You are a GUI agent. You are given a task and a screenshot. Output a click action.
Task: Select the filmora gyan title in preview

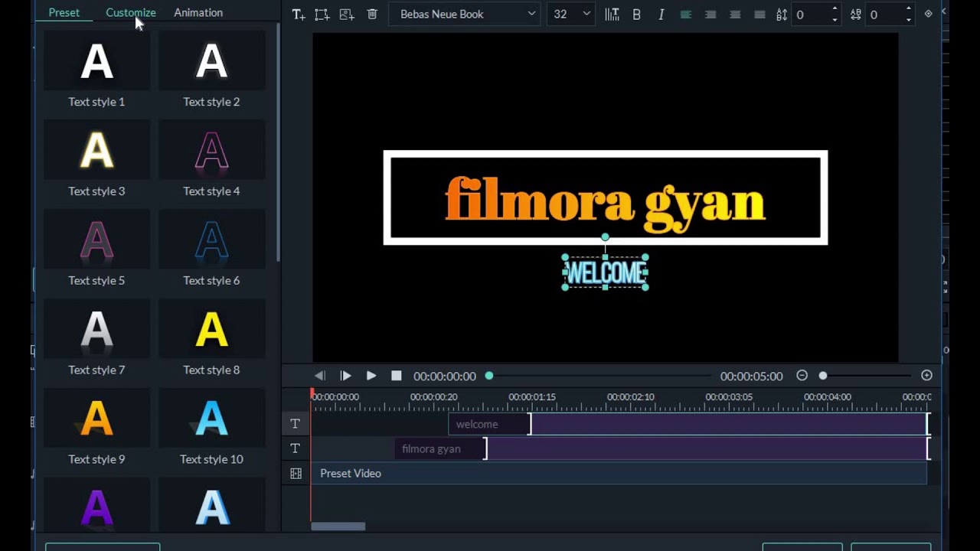pyautogui.click(x=605, y=204)
